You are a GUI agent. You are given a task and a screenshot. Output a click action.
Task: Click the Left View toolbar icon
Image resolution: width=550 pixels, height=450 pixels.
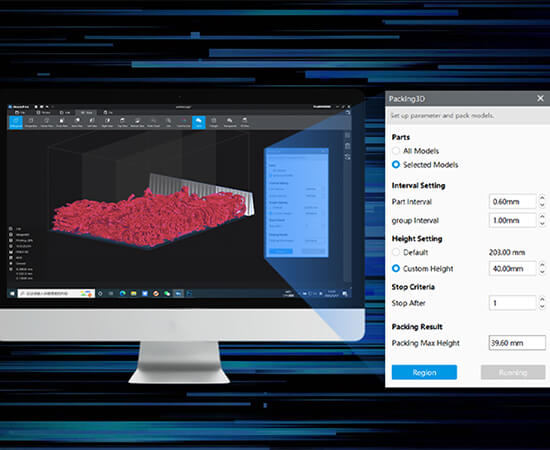[92, 122]
